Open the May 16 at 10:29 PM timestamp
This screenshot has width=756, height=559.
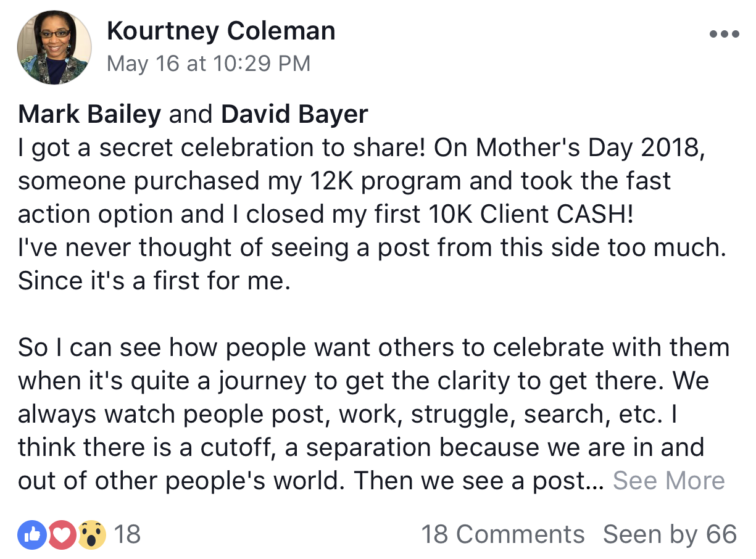click(x=209, y=64)
